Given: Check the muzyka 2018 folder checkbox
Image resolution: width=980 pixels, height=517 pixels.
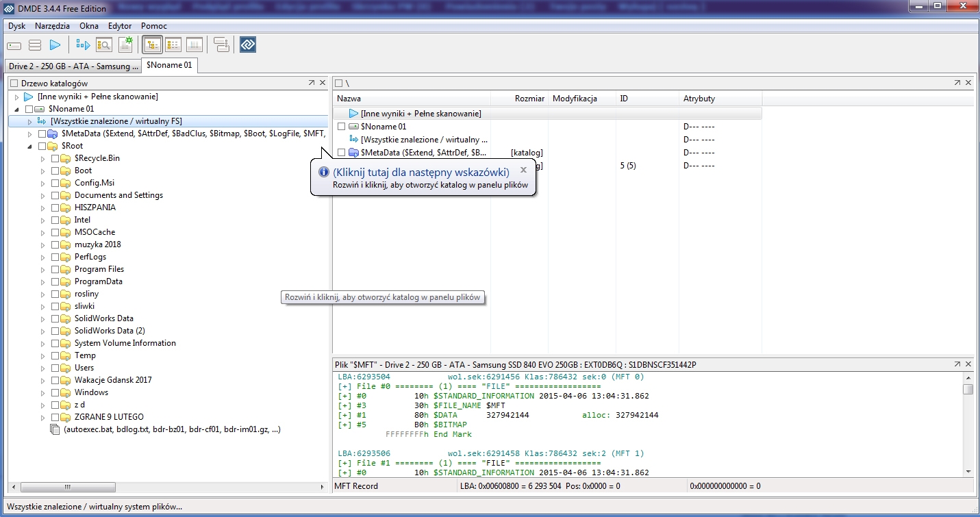Looking at the screenshot, I should 55,244.
